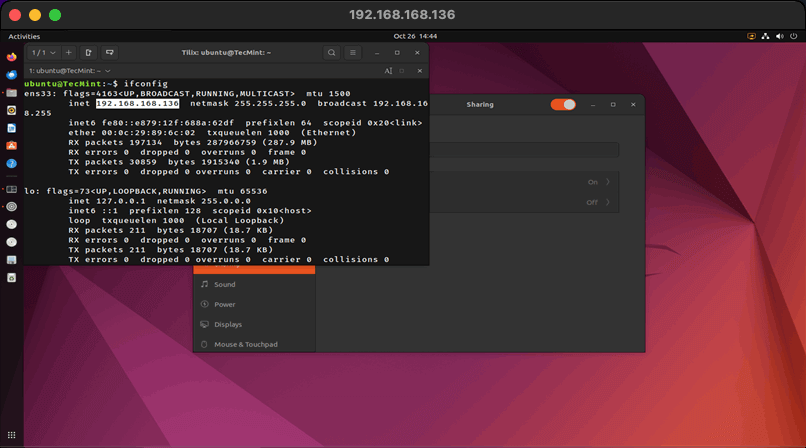Open Thunderbird mail from the dock
806x448 pixels.
[x=11, y=75]
